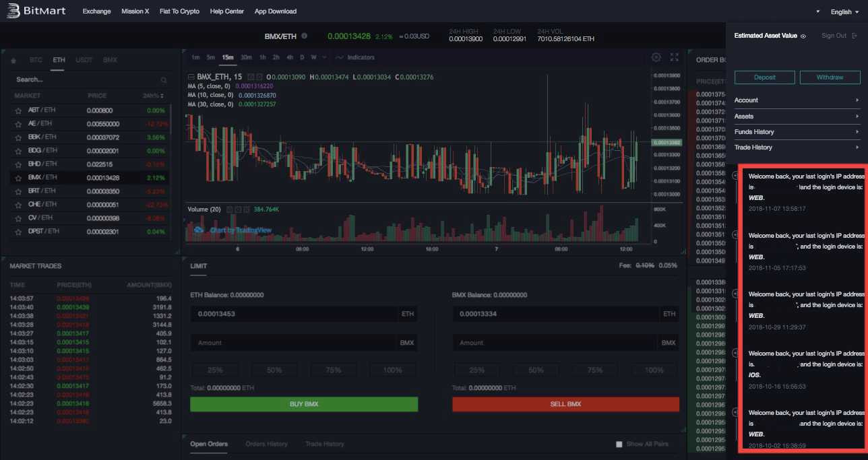Favorite the BBK / ETH pair star

(x=18, y=137)
